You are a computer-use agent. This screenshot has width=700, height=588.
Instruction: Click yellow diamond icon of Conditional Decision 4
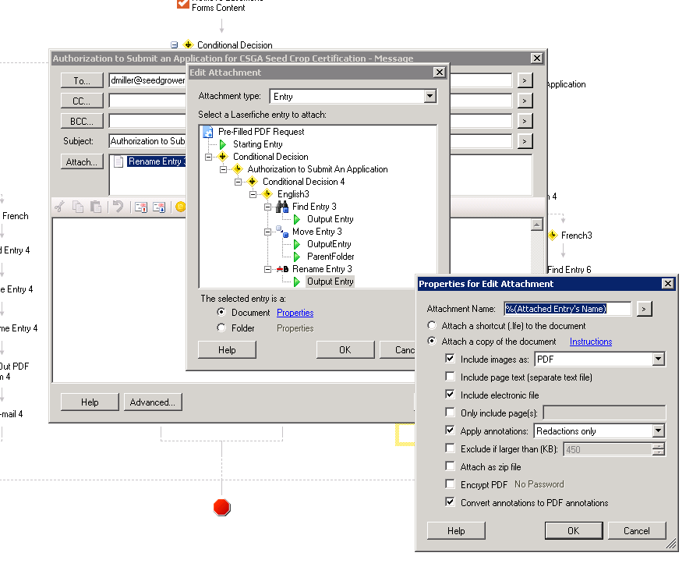253,182
